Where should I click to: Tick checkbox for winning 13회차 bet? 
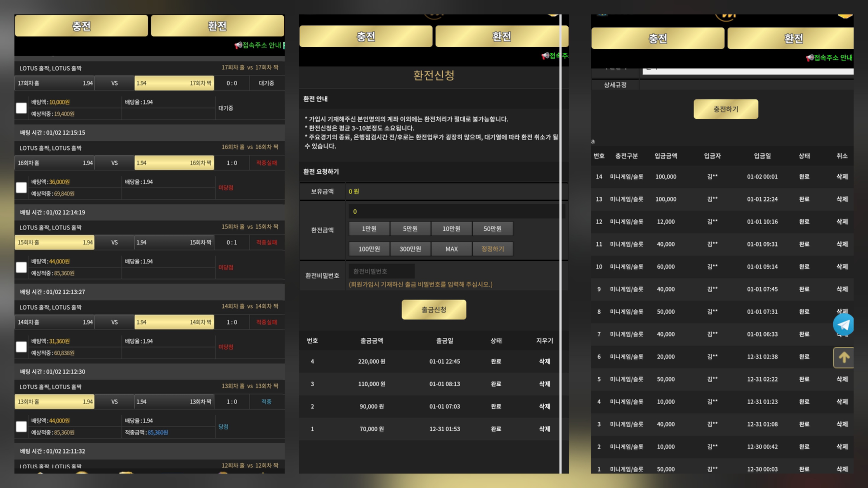tap(21, 426)
